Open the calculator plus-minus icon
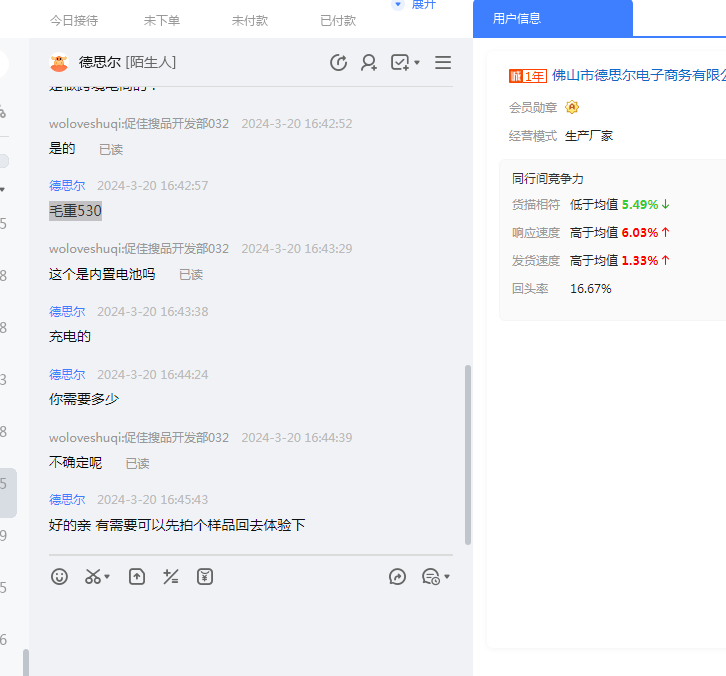Viewport: 726px width, 676px height. [x=171, y=577]
